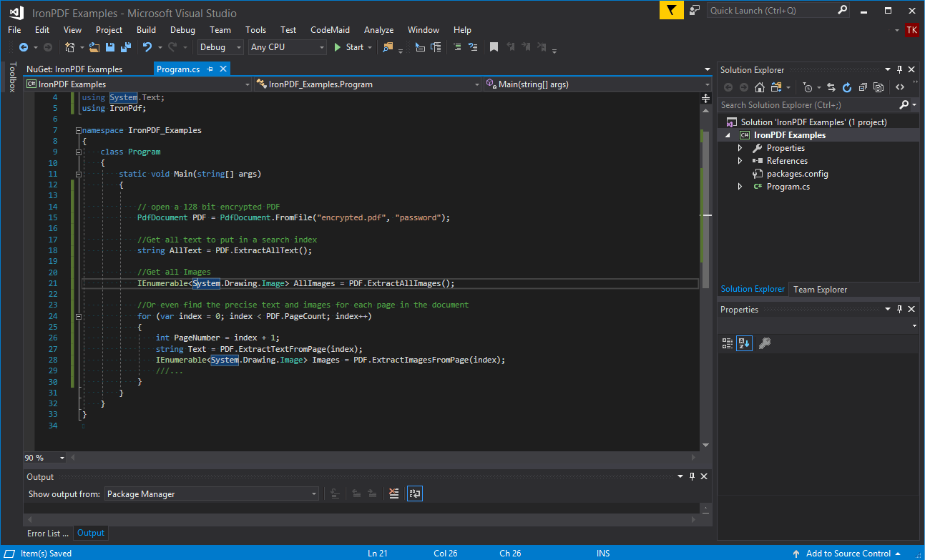Viewport: 925px width, 560px height.
Task: Click Show All Files in Solution Explorer
Action: click(x=878, y=87)
